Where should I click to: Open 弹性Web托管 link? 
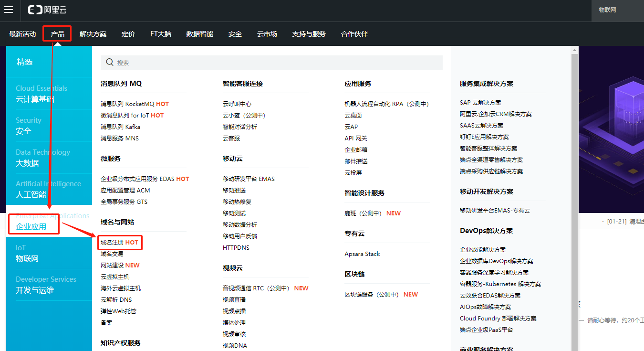pos(118,311)
